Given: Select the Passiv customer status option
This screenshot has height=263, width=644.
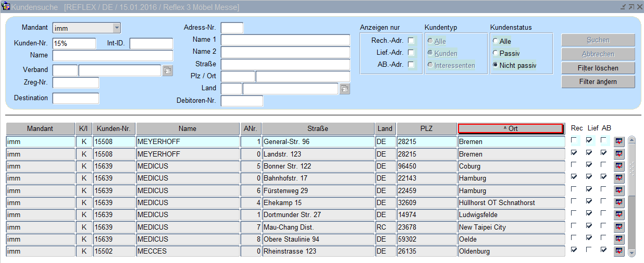Looking at the screenshot, I should pos(495,53).
